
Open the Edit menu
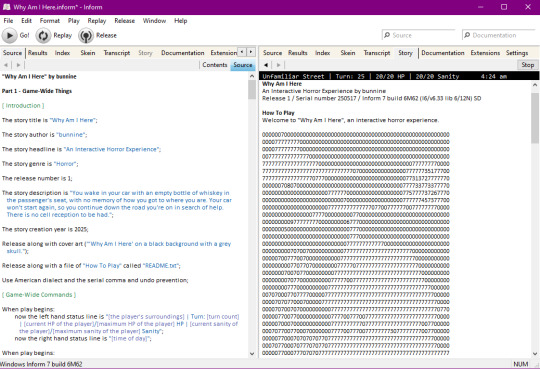pyautogui.click(x=26, y=21)
